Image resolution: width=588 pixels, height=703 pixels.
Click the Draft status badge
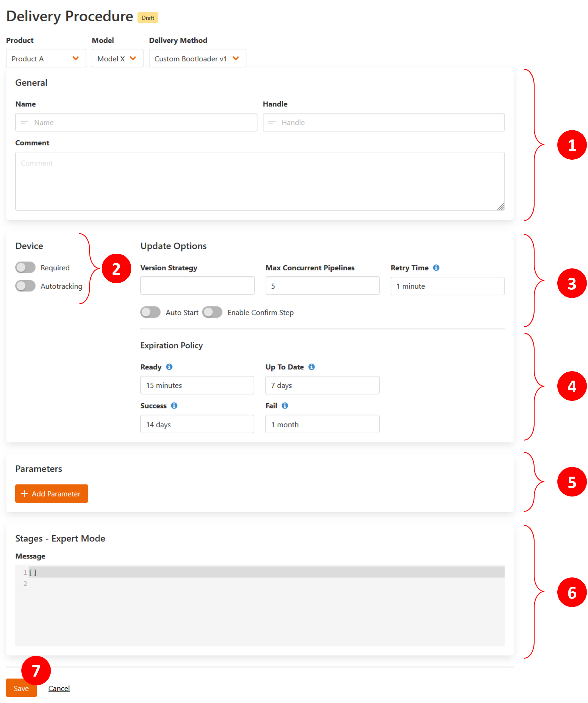[x=148, y=17]
